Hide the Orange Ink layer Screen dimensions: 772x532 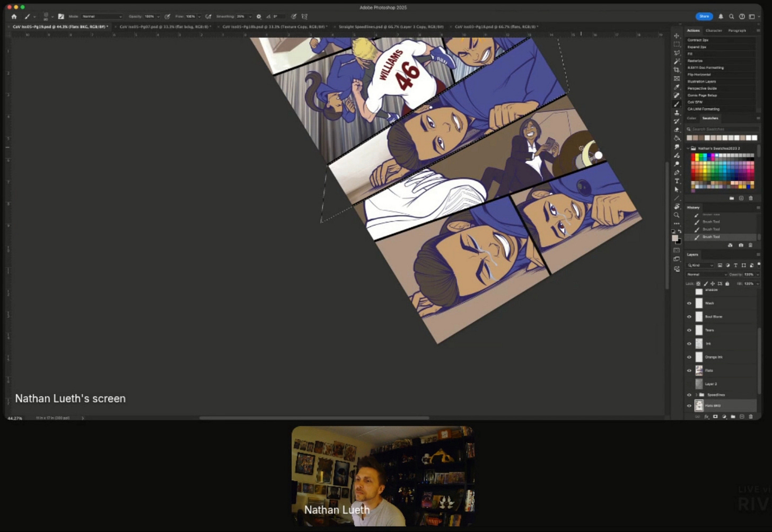point(689,357)
